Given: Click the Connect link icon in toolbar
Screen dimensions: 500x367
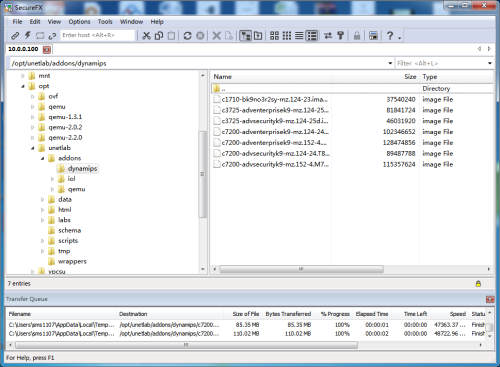Looking at the screenshot, I should click(15, 35).
